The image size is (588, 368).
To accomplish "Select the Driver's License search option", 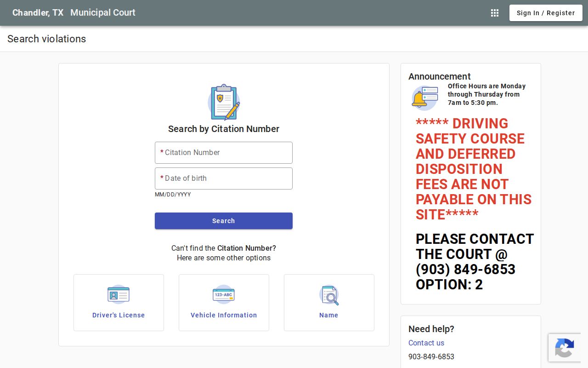I will pyautogui.click(x=119, y=303).
